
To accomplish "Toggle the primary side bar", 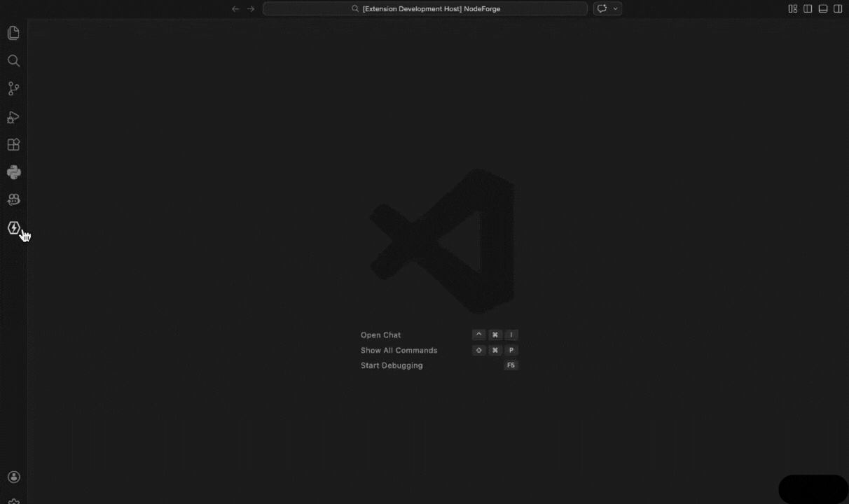I will 808,8.
